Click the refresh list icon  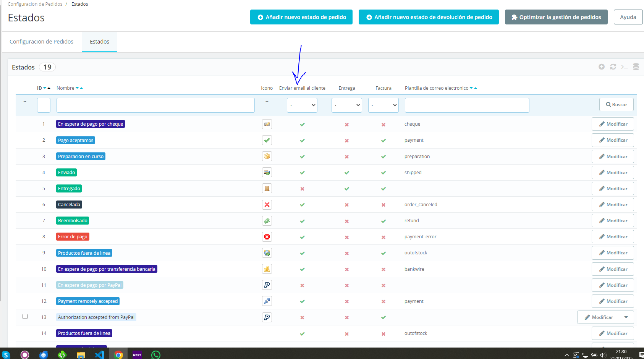point(613,67)
